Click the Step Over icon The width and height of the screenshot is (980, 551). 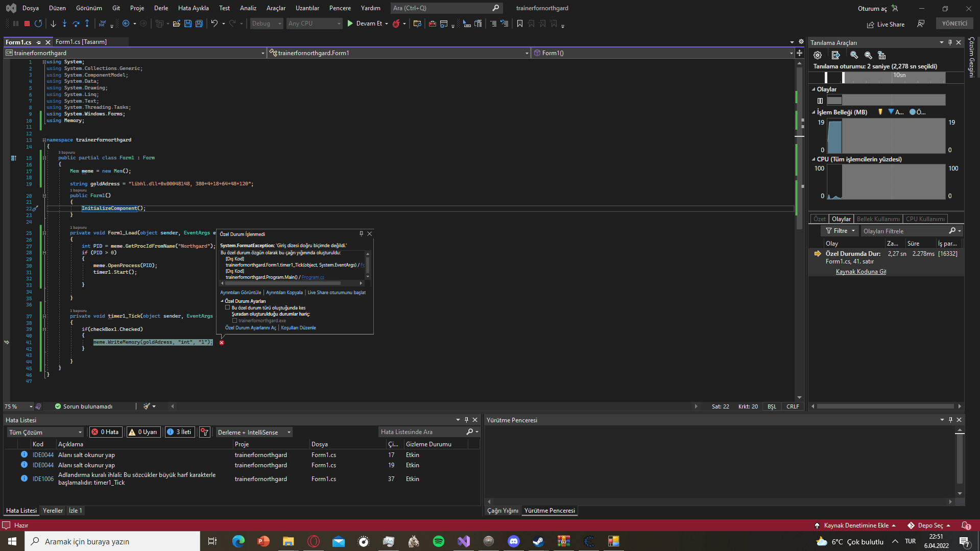click(76, 23)
